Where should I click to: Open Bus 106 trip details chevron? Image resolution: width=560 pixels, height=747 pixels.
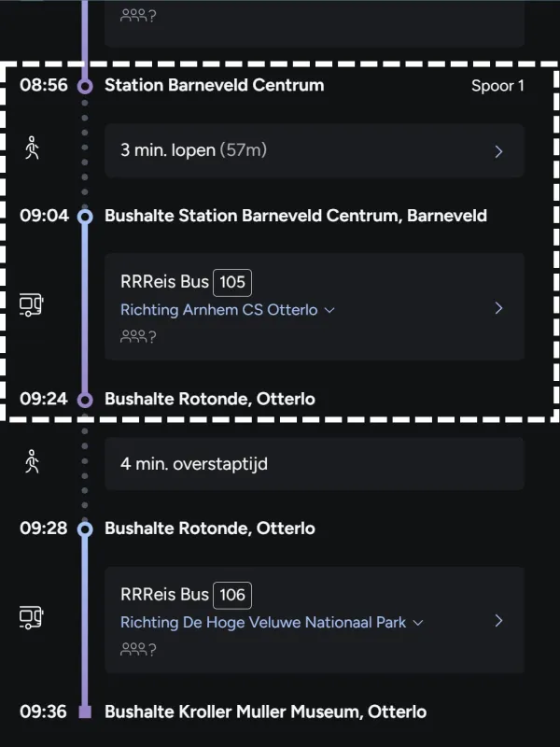click(x=498, y=620)
